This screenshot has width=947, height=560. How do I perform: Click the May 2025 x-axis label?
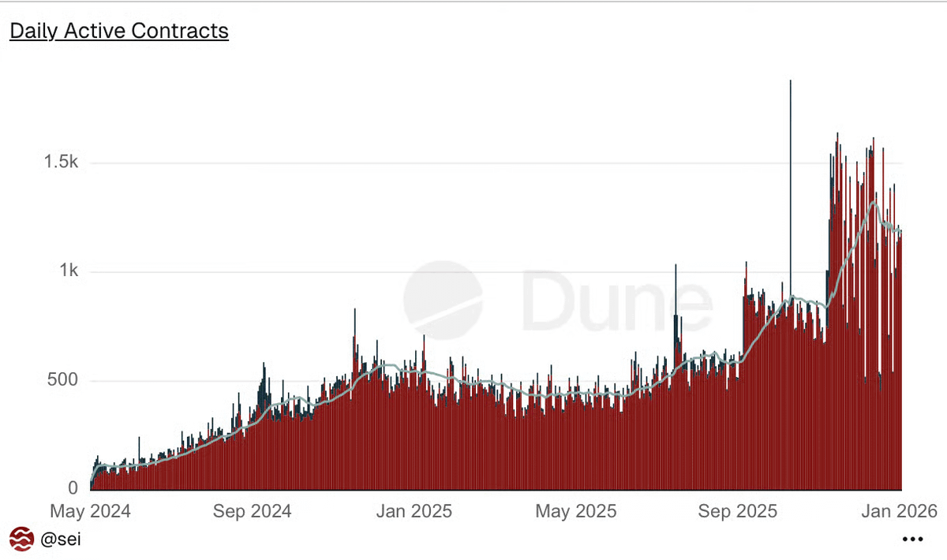click(x=575, y=511)
